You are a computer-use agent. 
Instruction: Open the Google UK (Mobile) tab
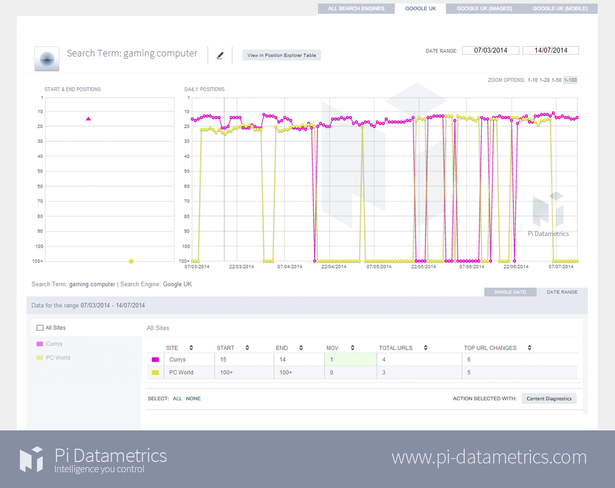(x=560, y=8)
